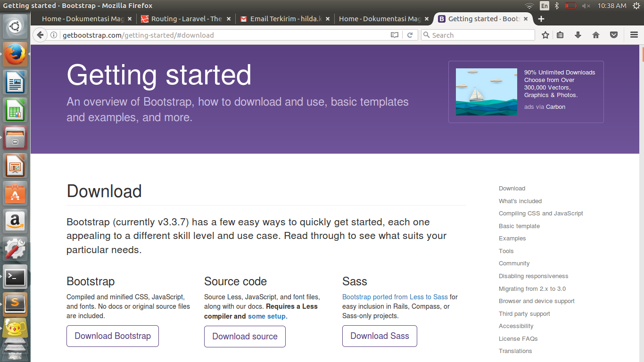Open the Firefox hamburger menu
Image resolution: width=644 pixels, height=362 pixels.
(634, 35)
